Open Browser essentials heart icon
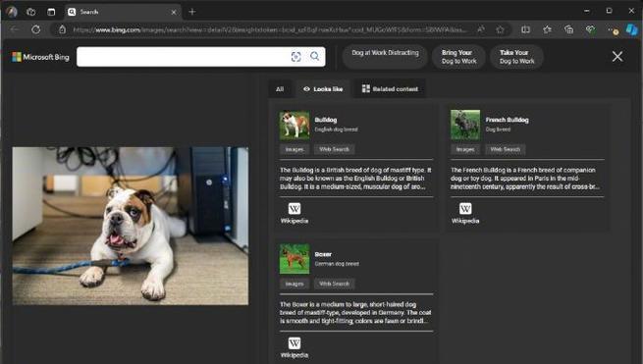This screenshot has height=364, width=643. 590,29
